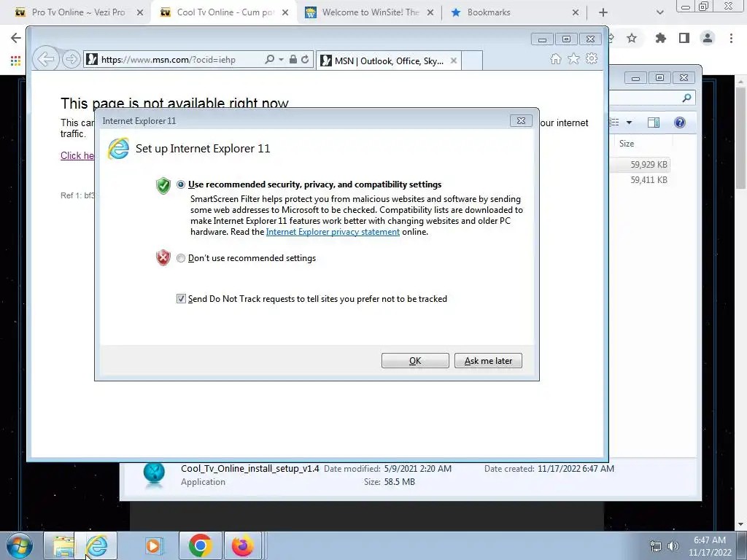The height and width of the screenshot is (560, 747).
Task: Select the MSN Outlook, Office, Sky tab
Action: (x=388, y=61)
